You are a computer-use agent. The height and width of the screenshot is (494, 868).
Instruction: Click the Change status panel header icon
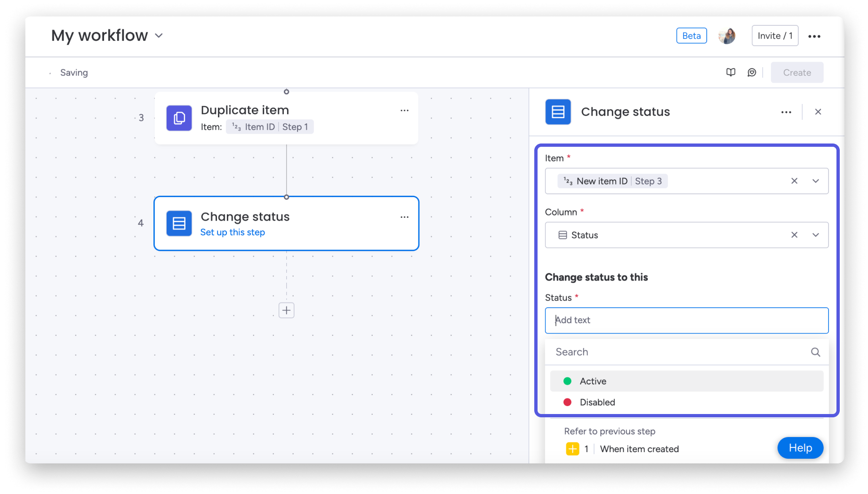558,112
